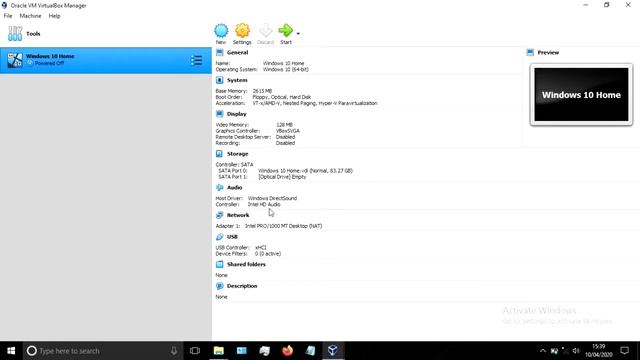Open the System settings header link
The height and width of the screenshot is (360, 640).
pos(237,80)
